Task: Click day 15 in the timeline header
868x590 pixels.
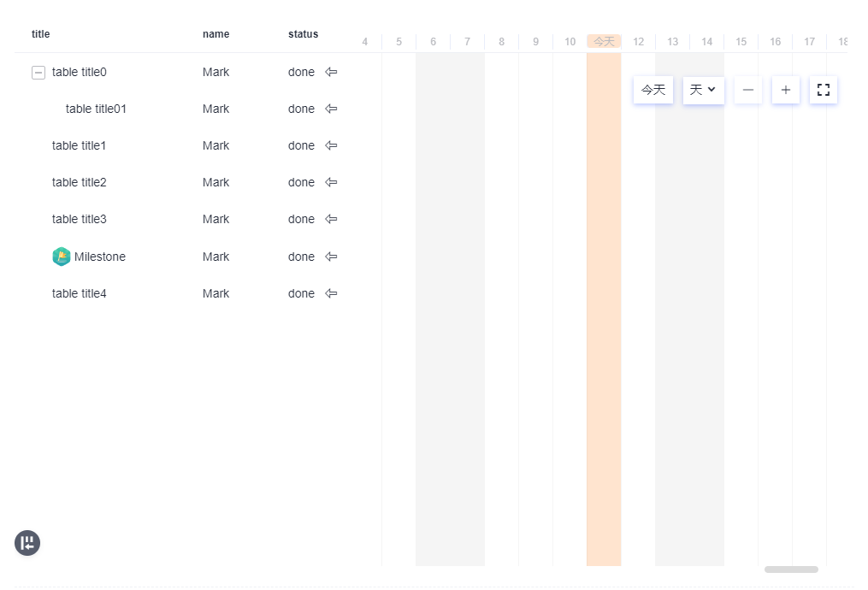Action: coord(741,42)
